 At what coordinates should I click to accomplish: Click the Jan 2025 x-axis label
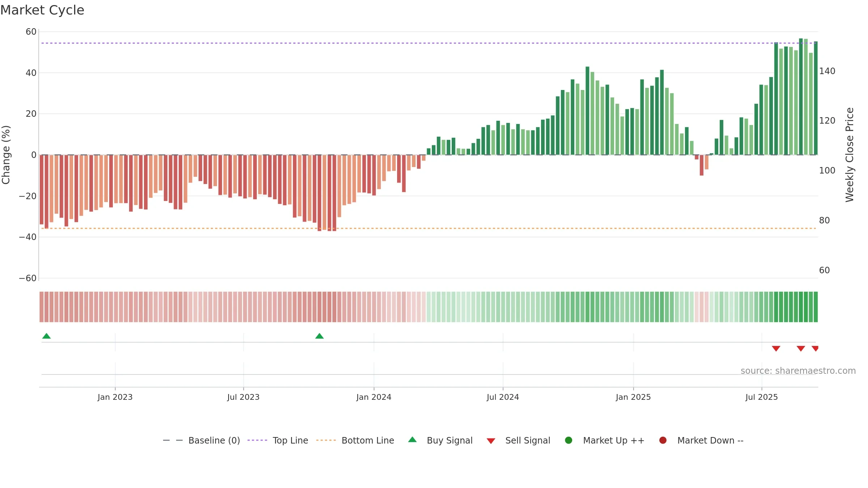(x=633, y=397)
